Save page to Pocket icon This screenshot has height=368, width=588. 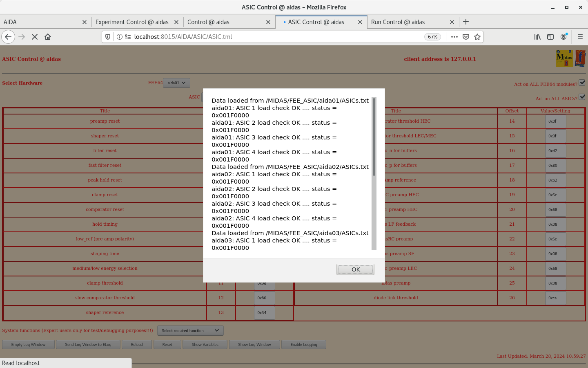click(466, 37)
